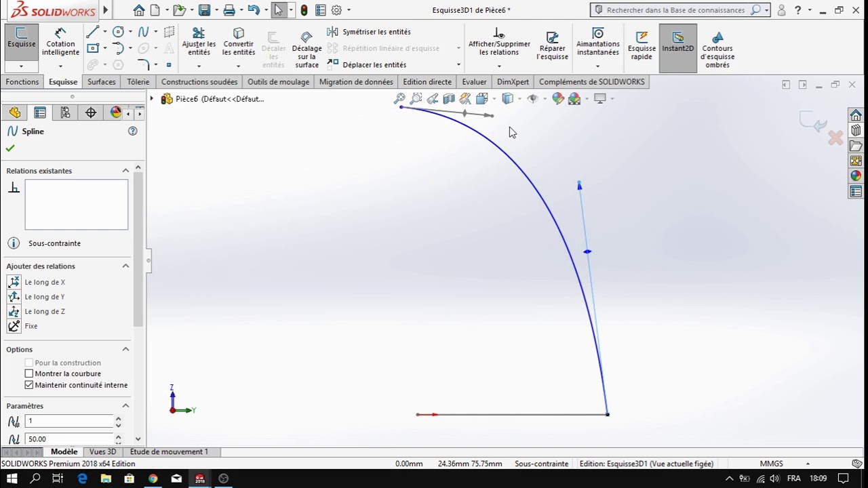Open Appearances color ball in task pane
Viewport: 868px width, 488px height.
pyautogui.click(x=856, y=176)
